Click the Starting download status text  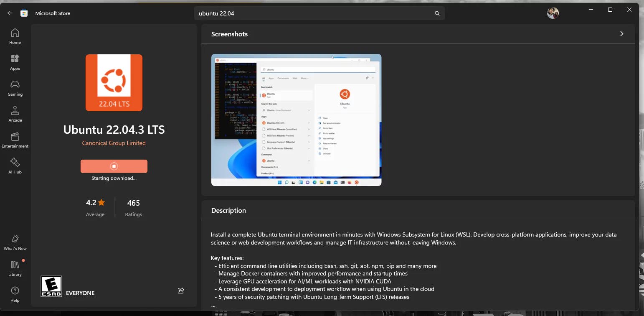coord(114,178)
